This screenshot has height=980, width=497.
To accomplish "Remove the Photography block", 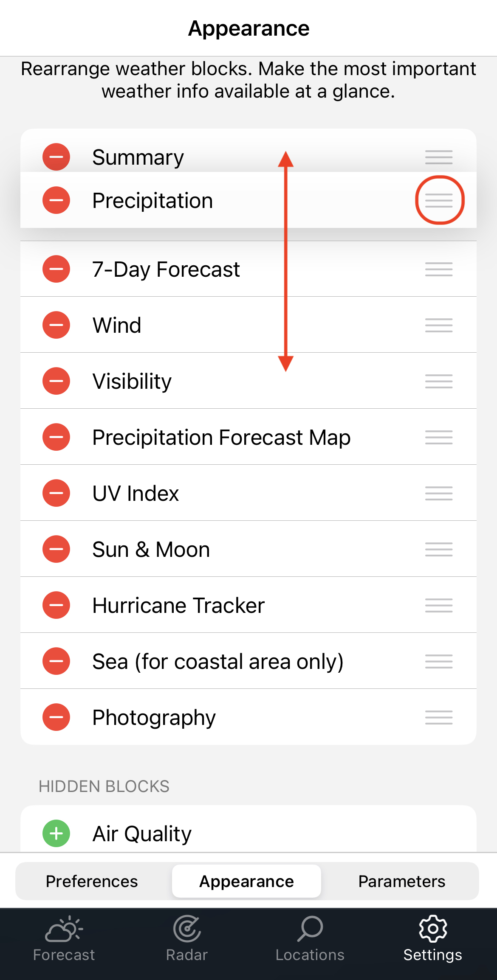I will coord(56,717).
